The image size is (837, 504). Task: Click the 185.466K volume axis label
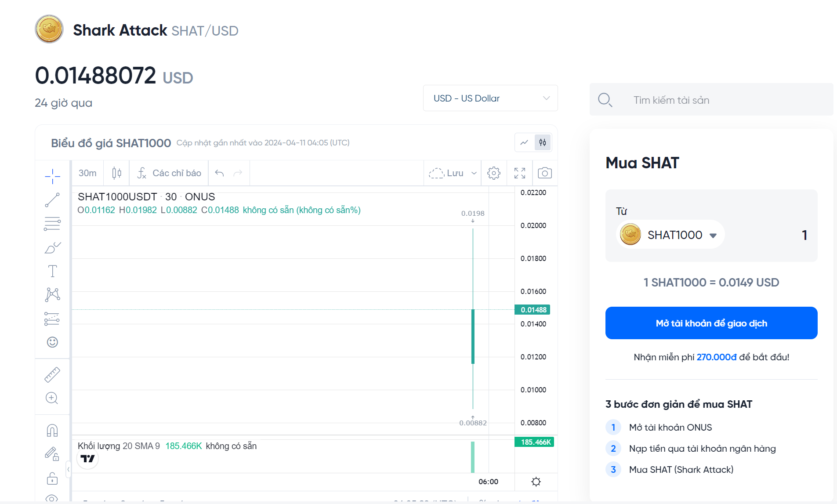pos(534,442)
